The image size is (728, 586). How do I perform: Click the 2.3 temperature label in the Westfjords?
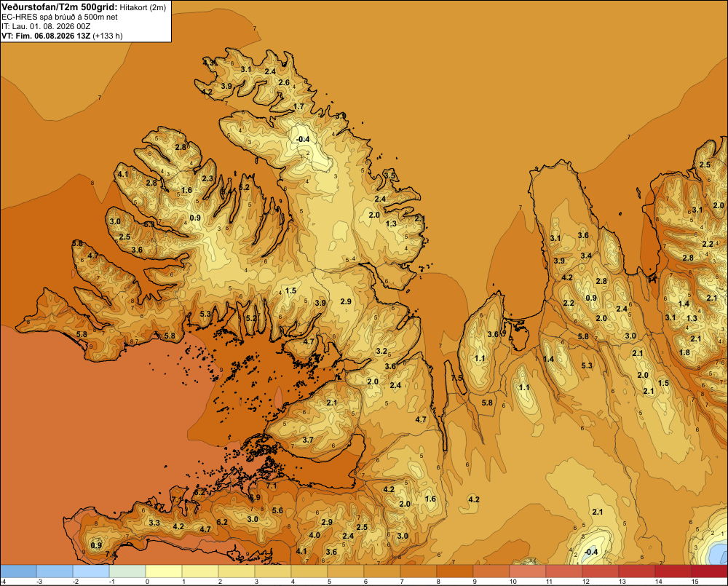pos(207,178)
